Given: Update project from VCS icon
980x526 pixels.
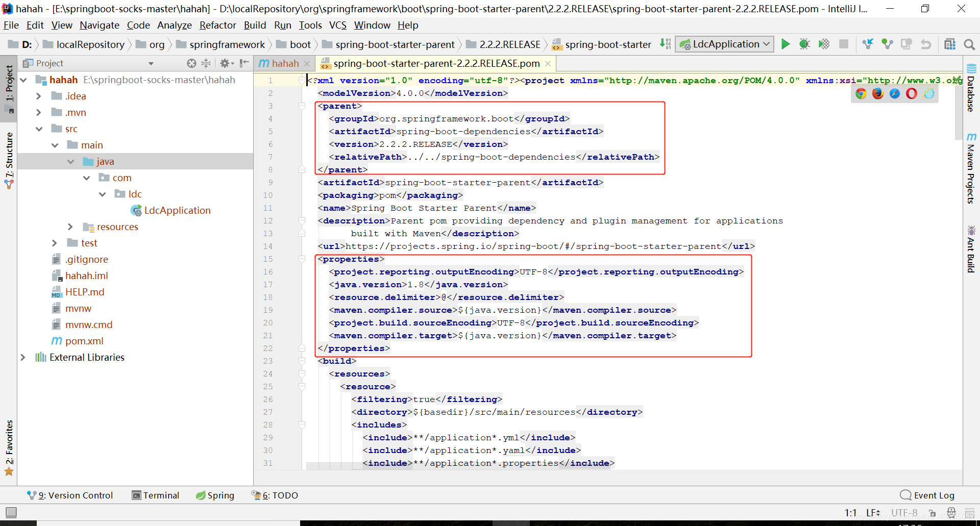Looking at the screenshot, I should tap(868, 44).
